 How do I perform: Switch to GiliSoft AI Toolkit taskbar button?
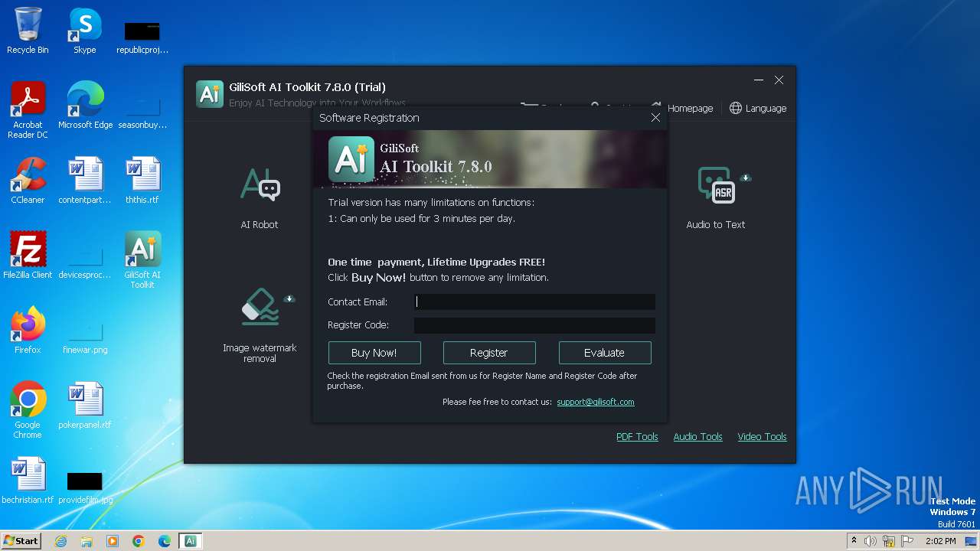[x=191, y=541]
